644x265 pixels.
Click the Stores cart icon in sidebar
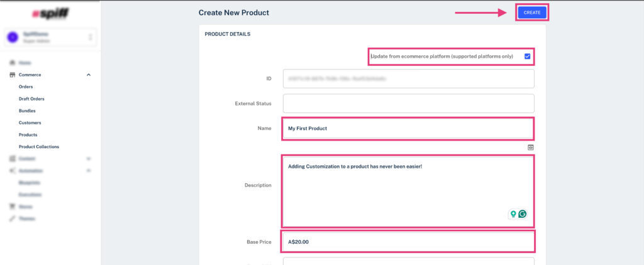coord(13,207)
